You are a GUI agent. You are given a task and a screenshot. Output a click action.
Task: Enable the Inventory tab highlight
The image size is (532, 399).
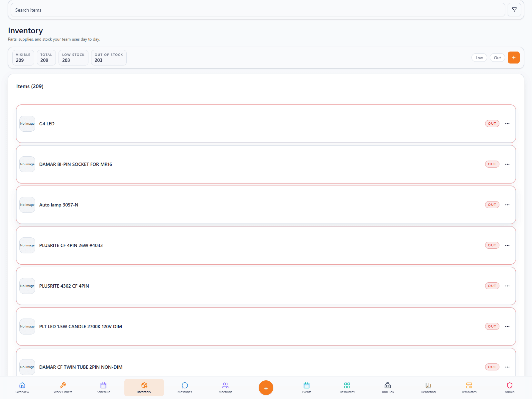pos(144,388)
